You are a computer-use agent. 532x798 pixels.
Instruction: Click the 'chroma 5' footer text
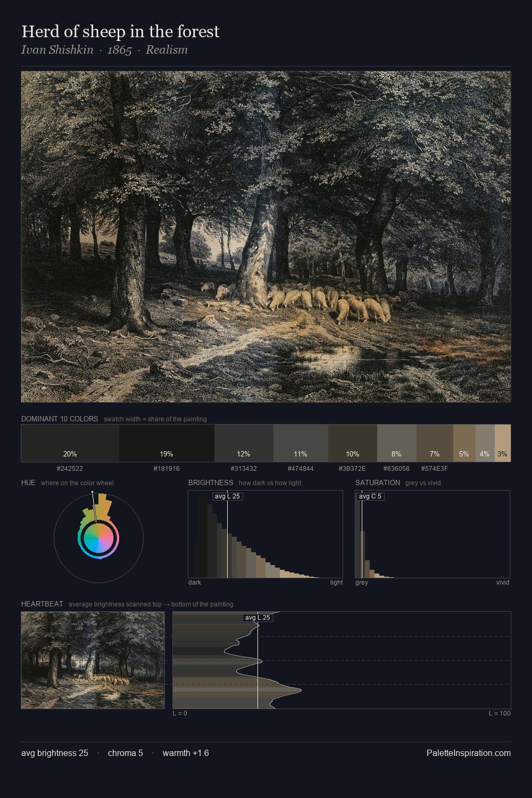tap(126, 753)
